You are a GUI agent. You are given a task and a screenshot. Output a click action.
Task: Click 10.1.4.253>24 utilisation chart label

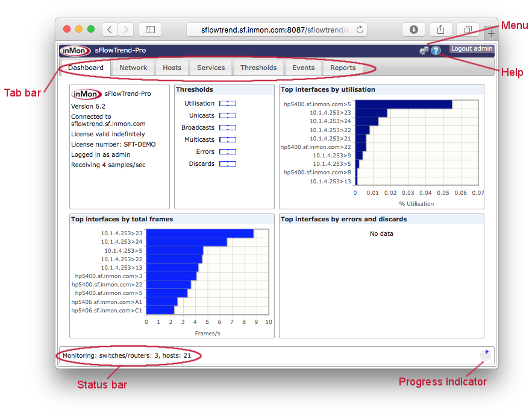pos(330,121)
